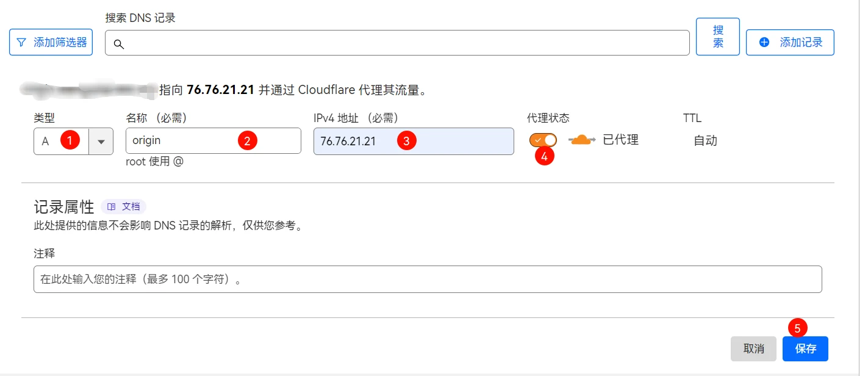
Task: Click the 添加筛选器 button
Action: pyautogui.click(x=51, y=42)
